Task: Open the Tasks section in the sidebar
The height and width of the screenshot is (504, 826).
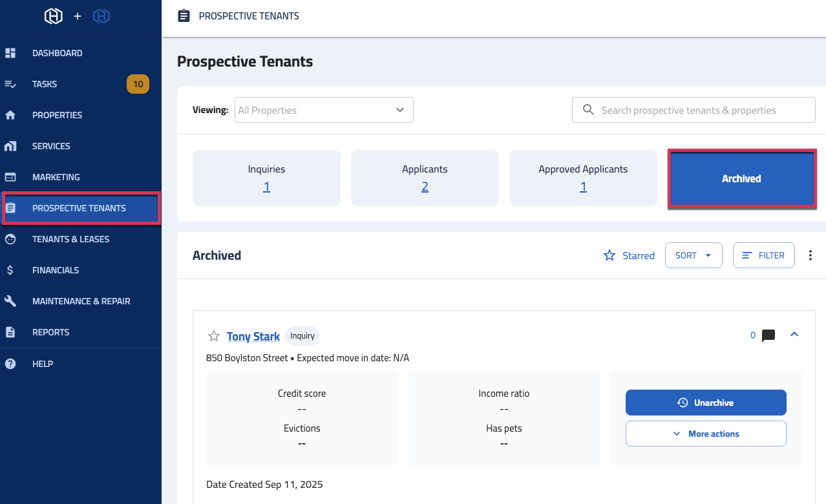Action: coord(44,84)
